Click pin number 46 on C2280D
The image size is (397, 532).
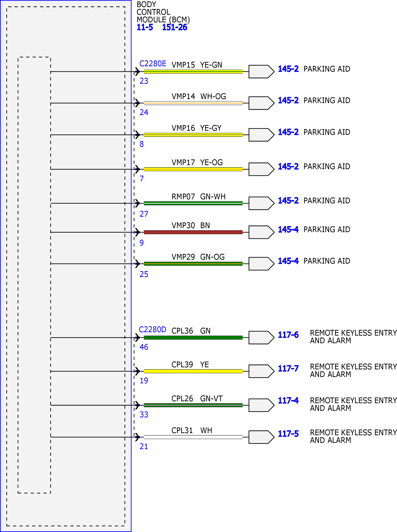click(144, 347)
